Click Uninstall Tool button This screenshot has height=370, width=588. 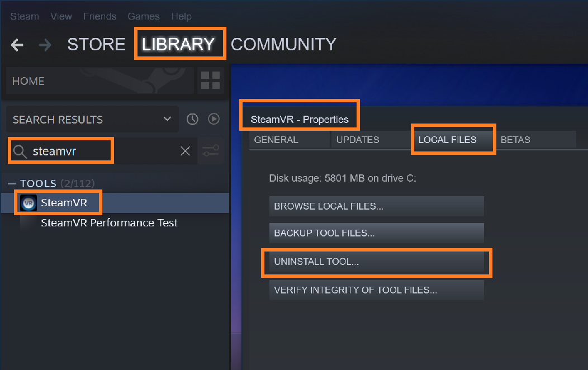click(377, 262)
